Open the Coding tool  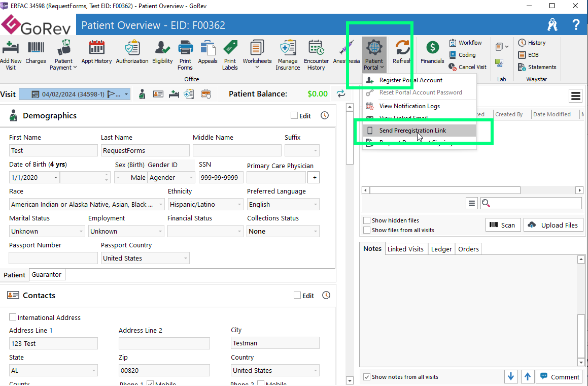(462, 55)
